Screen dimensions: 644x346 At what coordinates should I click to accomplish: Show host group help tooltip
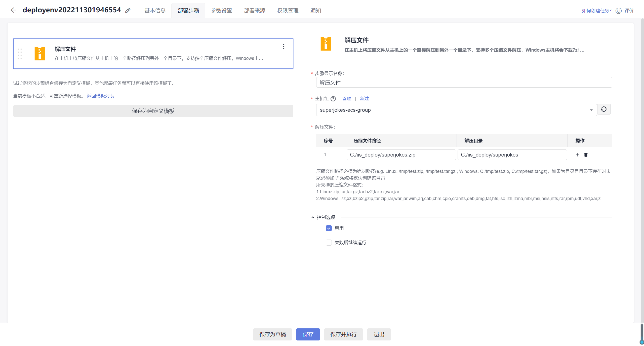pyautogui.click(x=333, y=99)
